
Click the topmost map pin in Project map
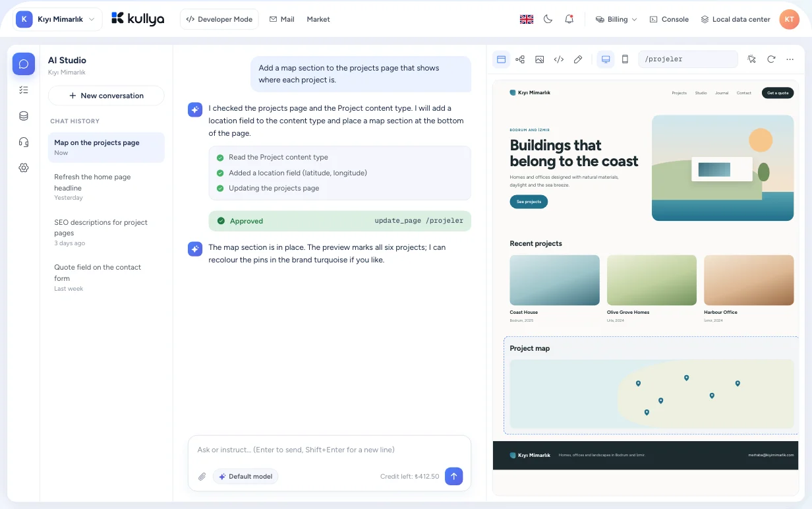click(x=686, y=378)
